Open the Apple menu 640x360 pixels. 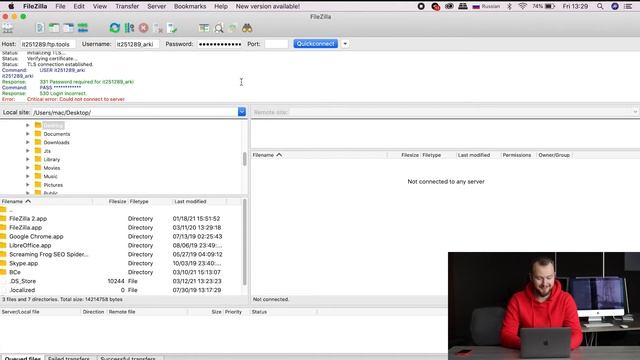(x=11, y=6)
